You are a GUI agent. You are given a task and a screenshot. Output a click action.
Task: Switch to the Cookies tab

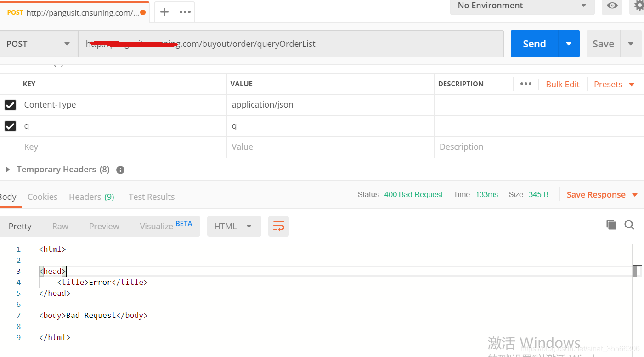(42, 197)
